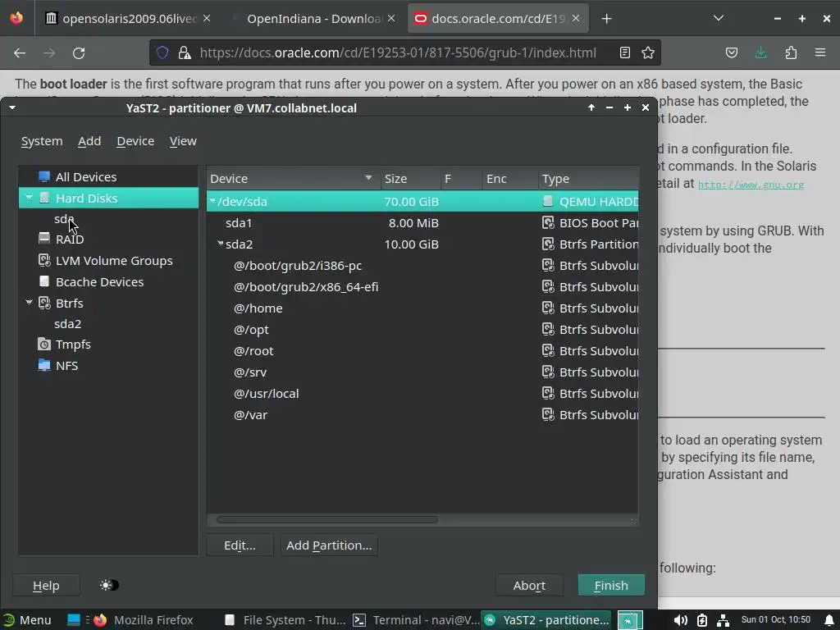Click the BIOS Boot Partition type icon
Screen dimensions: 840x630
[547, 223]
